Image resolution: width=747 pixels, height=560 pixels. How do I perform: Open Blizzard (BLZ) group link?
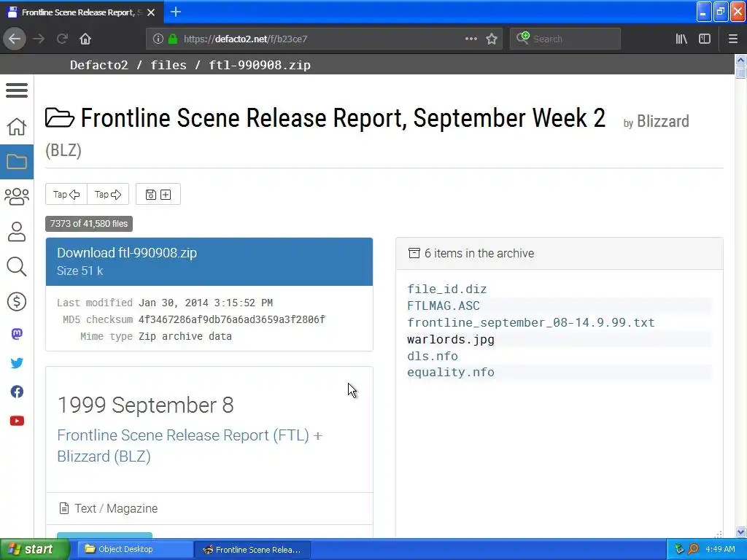click(104, 456)
